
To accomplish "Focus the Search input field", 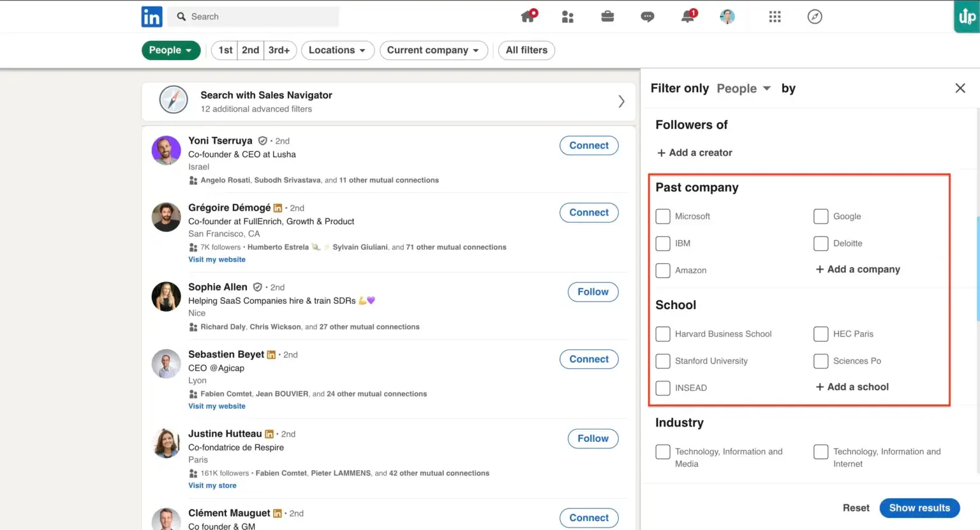I will pos(253,17).
